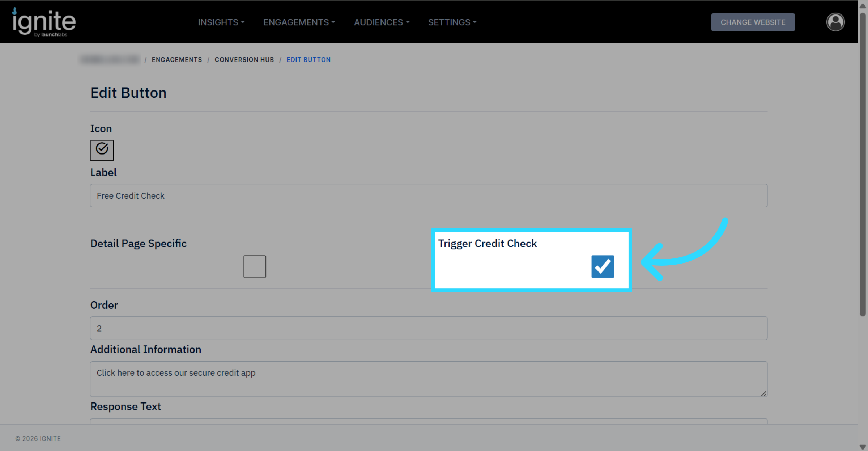The width and height of the screenshot is (868, 451).
Task: Expand the Audiences dropdown menu
Action: (381, 22)
